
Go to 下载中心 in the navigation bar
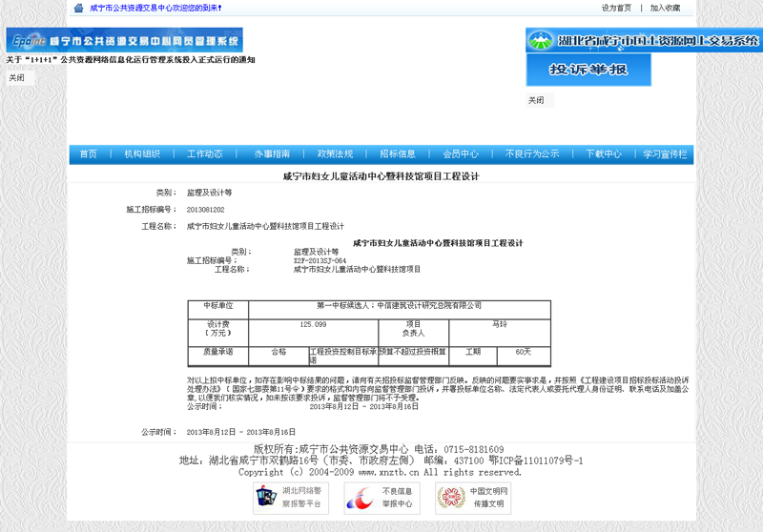[603, 154]
